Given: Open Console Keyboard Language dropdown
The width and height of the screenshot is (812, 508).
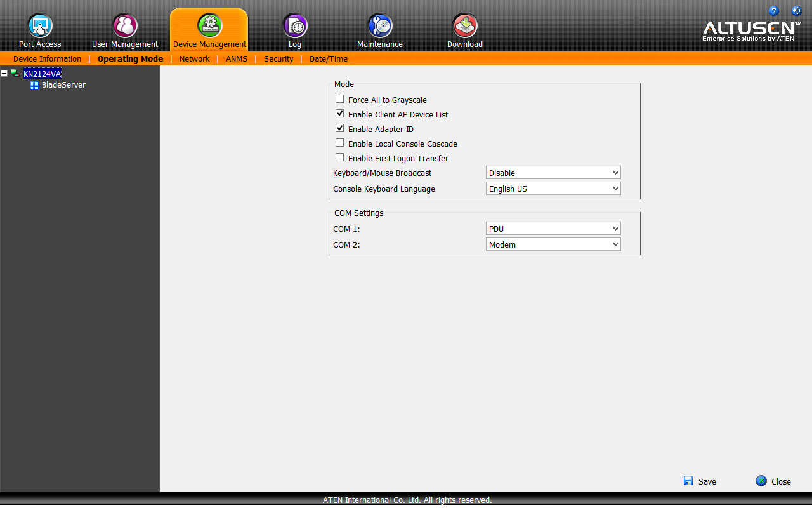Looking at the screenshot, I should pos(553,189).
